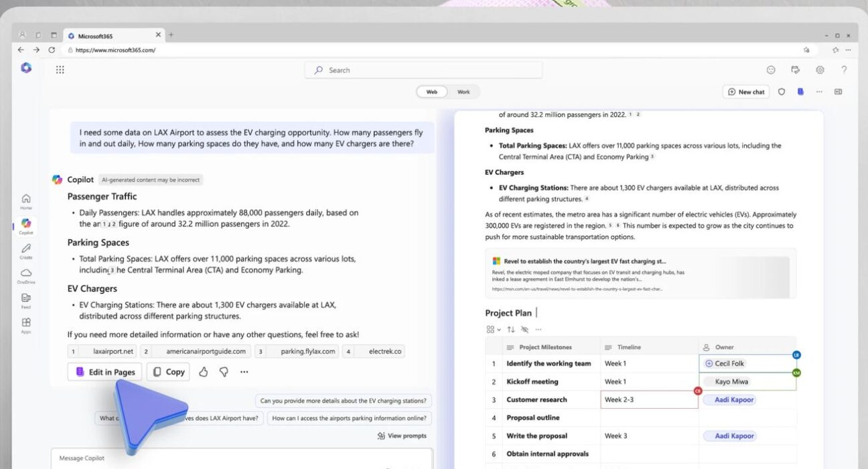The width and height of the screenshot is (868, 469).
Task: Click the Edit in Pages button
Action: tap(104, 372)
